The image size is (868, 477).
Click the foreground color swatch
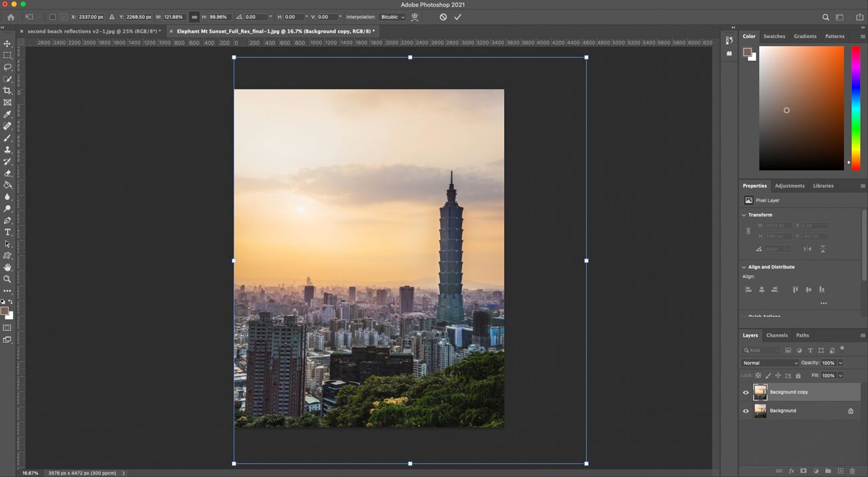[x=5, y=309]
